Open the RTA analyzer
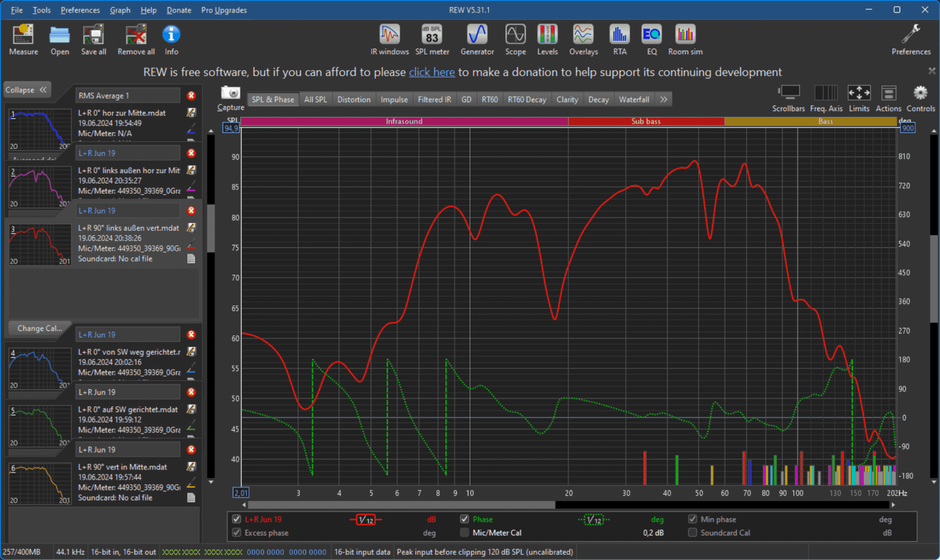 point(620,39)
